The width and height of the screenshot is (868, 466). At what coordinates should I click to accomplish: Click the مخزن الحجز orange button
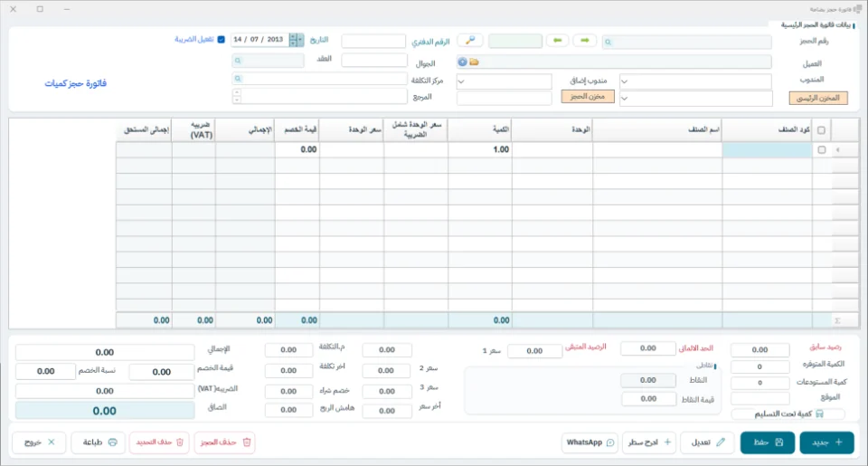tap(588, 97)
